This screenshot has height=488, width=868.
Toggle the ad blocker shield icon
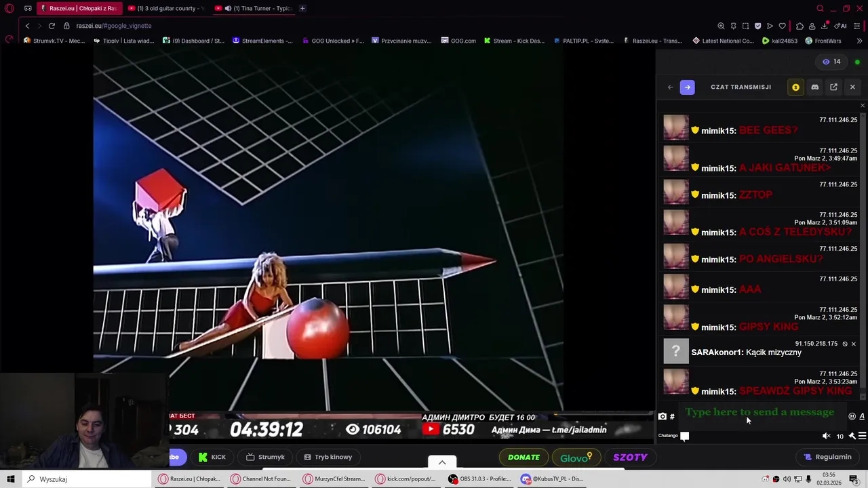[x=757, y=26]
